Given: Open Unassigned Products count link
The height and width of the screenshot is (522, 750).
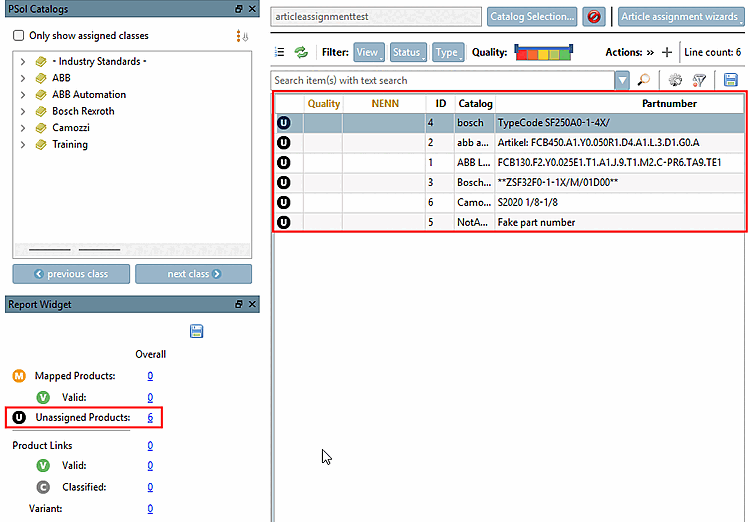Looking at the screenshot, I should coord(150,418).
